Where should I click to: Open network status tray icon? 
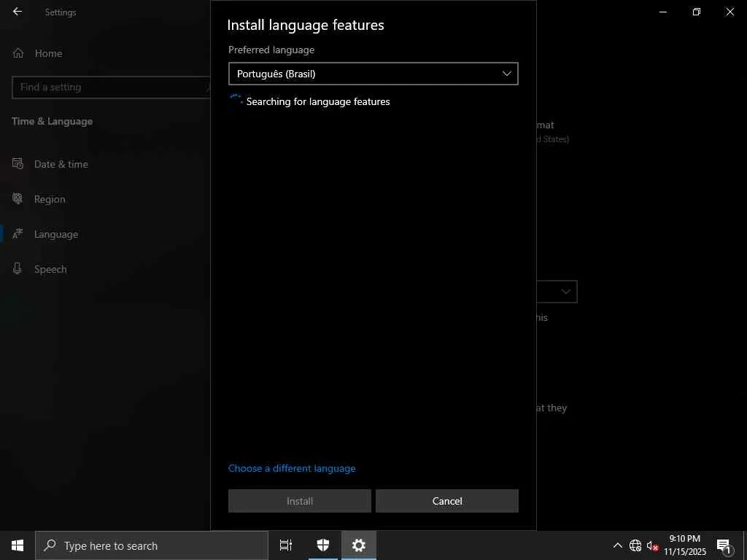[x=635, y=545]
